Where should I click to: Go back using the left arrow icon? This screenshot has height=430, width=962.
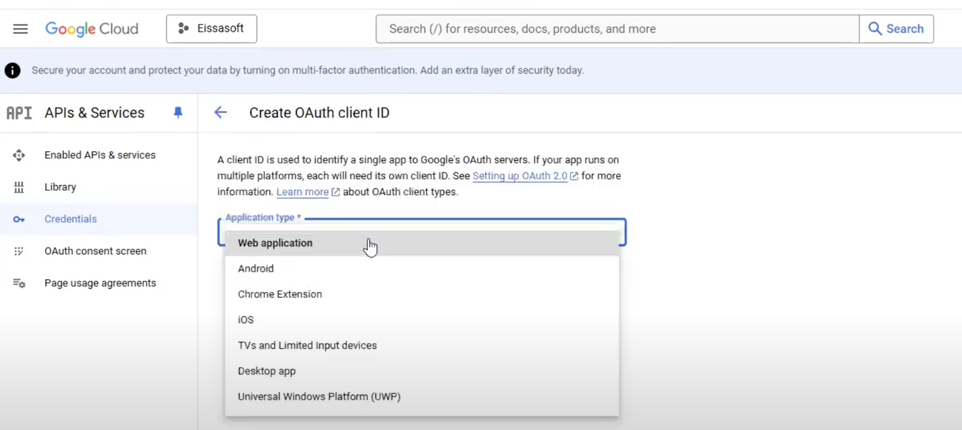click(220, 112)
